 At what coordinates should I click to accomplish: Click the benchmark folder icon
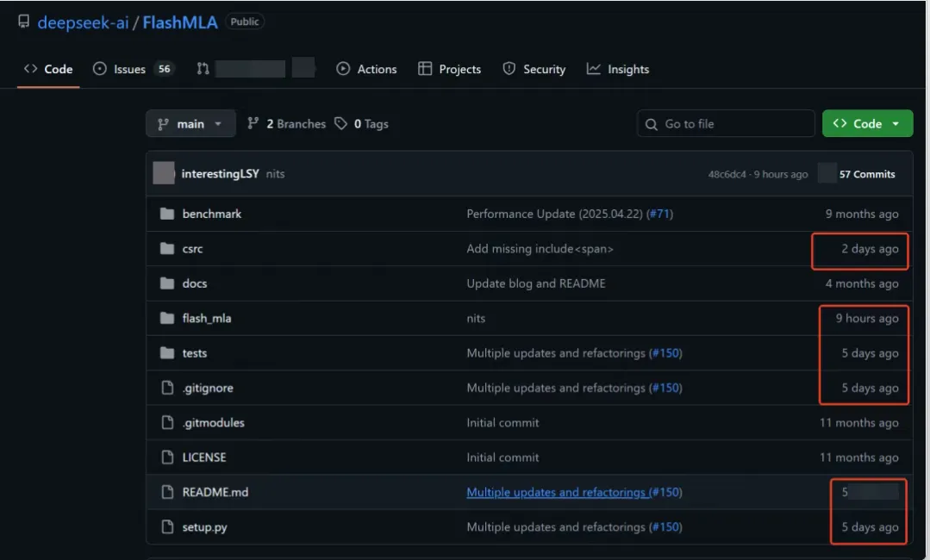tap(167, 214)
